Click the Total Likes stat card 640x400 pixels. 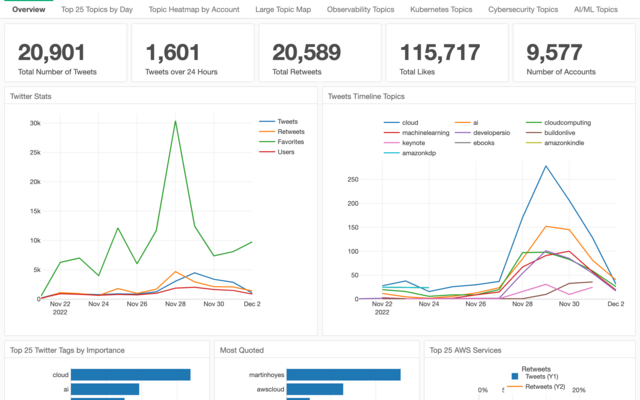(x=446, y=59)
